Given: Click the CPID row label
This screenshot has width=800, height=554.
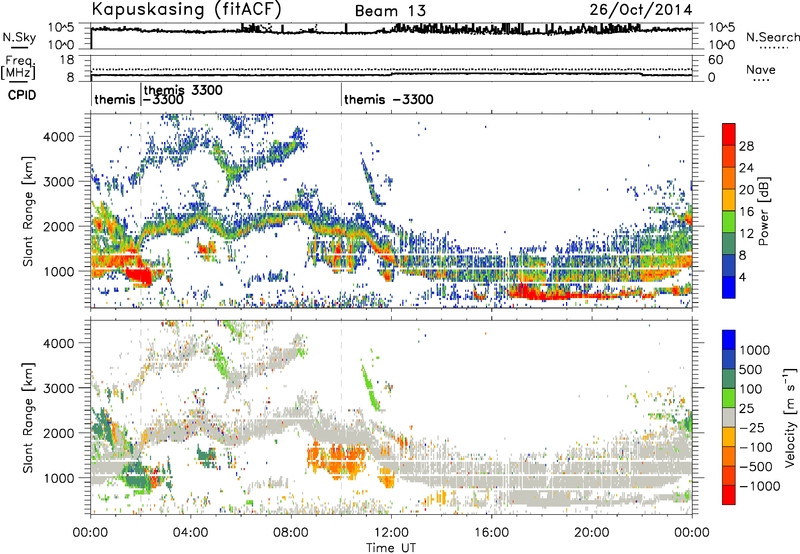Looking at the screenshot, I should pyautogui.click(x=22, y=95).
